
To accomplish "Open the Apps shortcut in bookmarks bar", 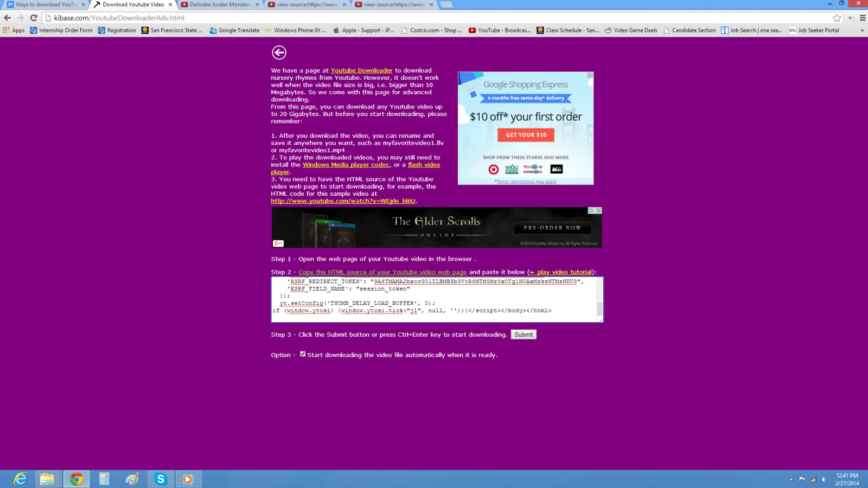I will coord(14,30).
